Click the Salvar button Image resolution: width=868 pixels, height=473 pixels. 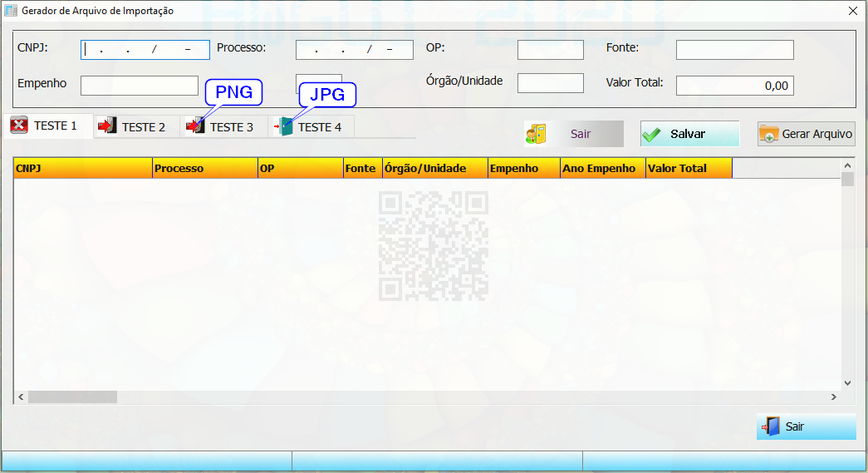tap(689, 134)
